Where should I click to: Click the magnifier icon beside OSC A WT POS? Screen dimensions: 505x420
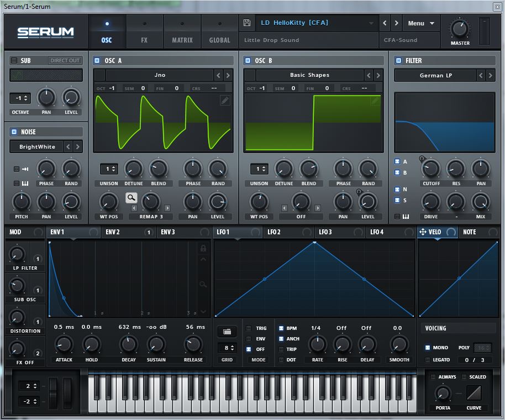131,197
